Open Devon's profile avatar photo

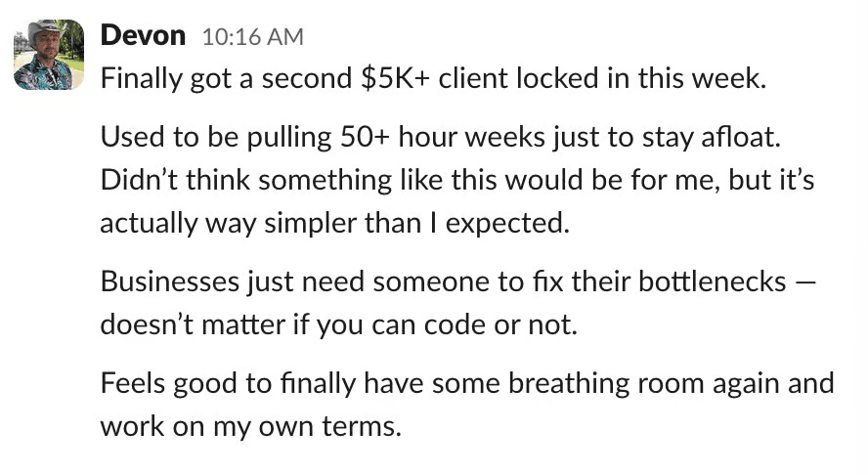pos(49,53)
